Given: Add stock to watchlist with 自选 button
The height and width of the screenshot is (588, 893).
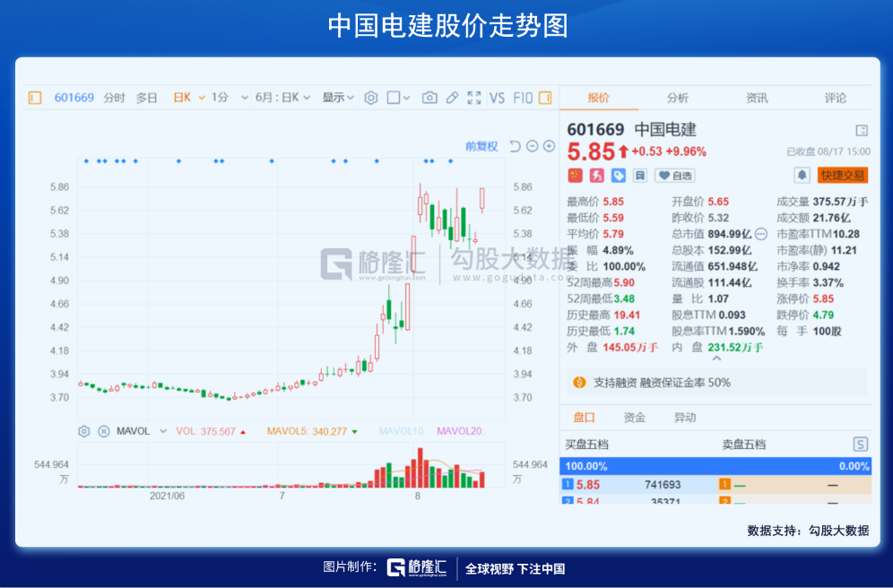Looking at the screenshot, I should 675,176.
